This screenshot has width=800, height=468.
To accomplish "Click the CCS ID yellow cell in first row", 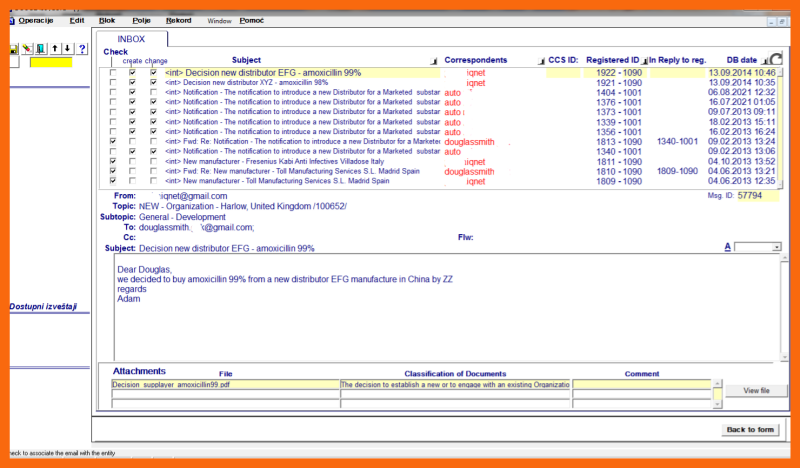I will [563, 73].
